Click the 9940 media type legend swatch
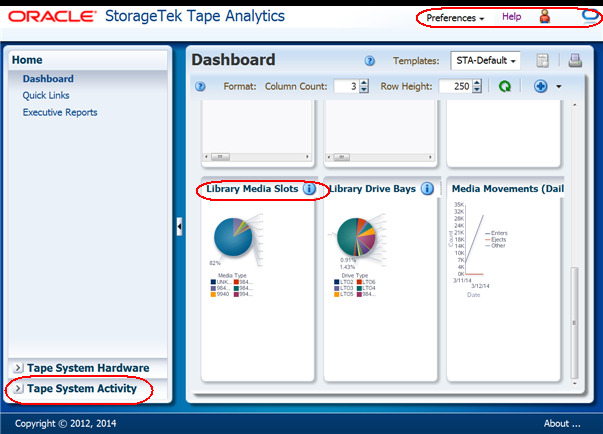This screenshot has height=434, width=603. pyautogui.click(x=213, y=294)
